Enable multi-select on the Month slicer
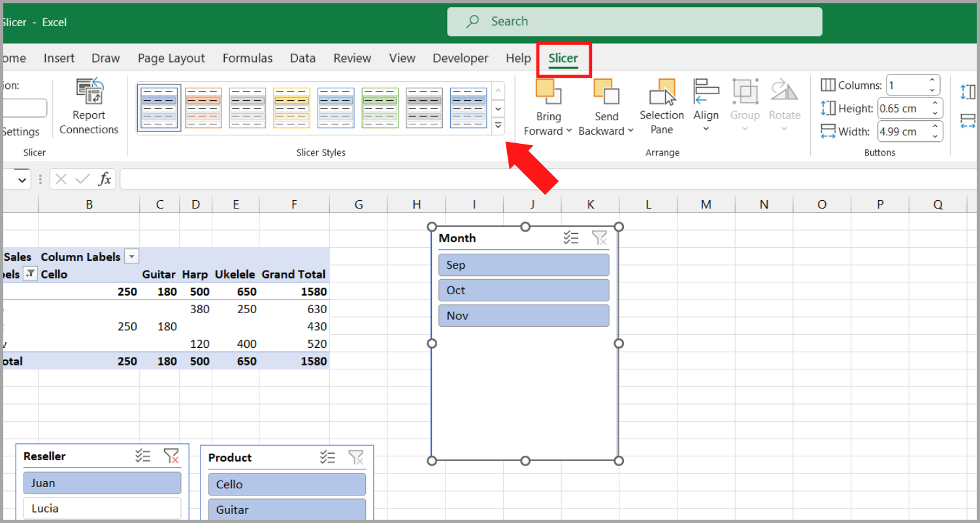This screenshot has height=523, width=980. 572,237
